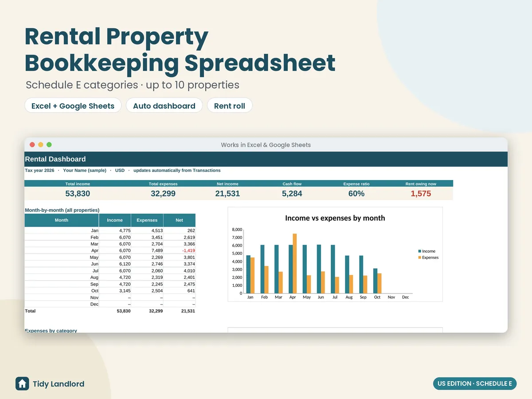Click the Month column header
Viewport: 532px width, 399px height.
(62, 220)
